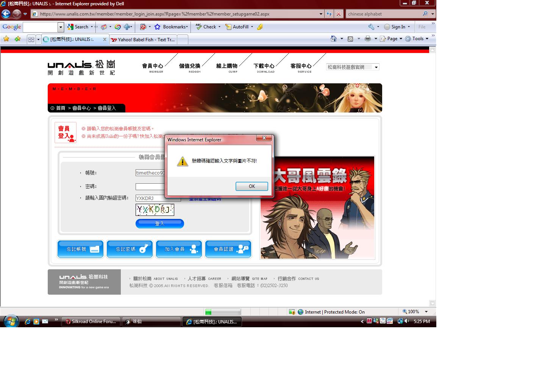Switch to Yahoo! Babel Fish tab

point(144,39)
